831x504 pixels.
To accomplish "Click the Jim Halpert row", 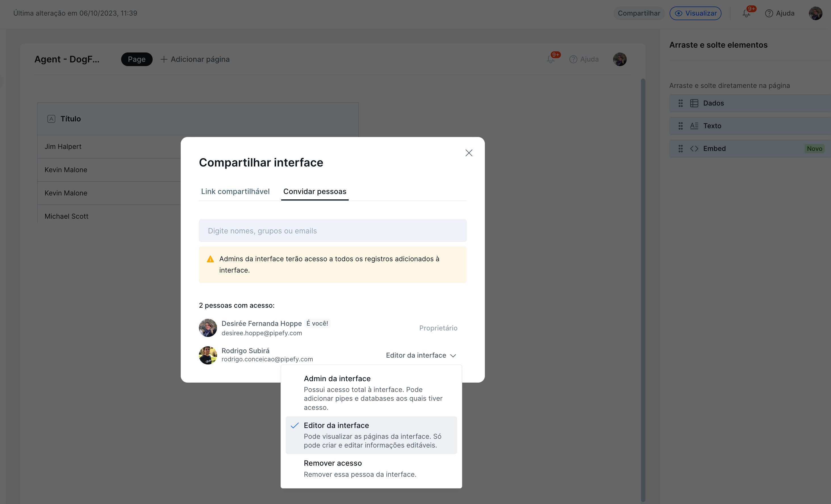I will click(109, 147).
